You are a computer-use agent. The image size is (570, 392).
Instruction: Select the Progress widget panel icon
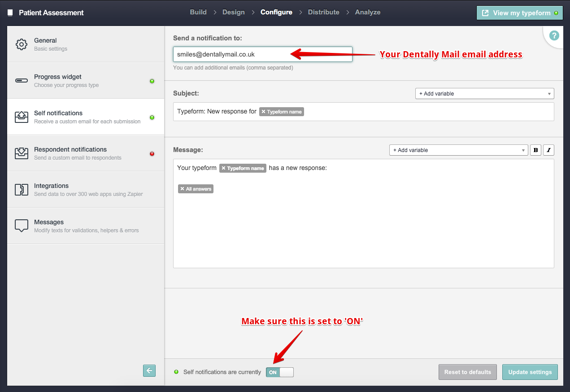pyautogui.click(x=21, y=80)
